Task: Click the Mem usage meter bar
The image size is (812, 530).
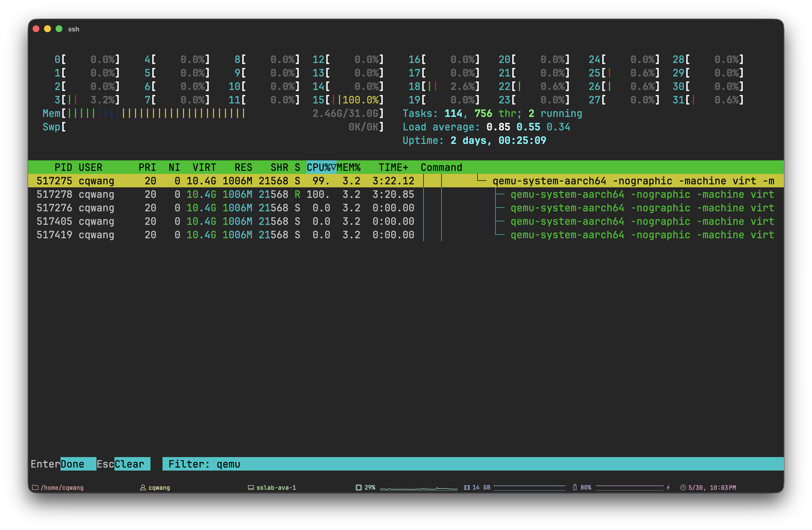Action: tap(213, 113)
